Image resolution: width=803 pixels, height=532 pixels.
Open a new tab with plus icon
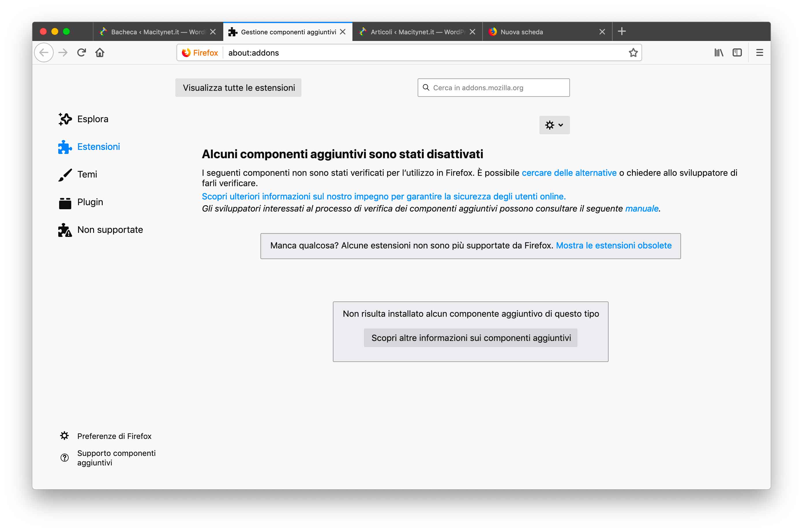tap(621, 31)
